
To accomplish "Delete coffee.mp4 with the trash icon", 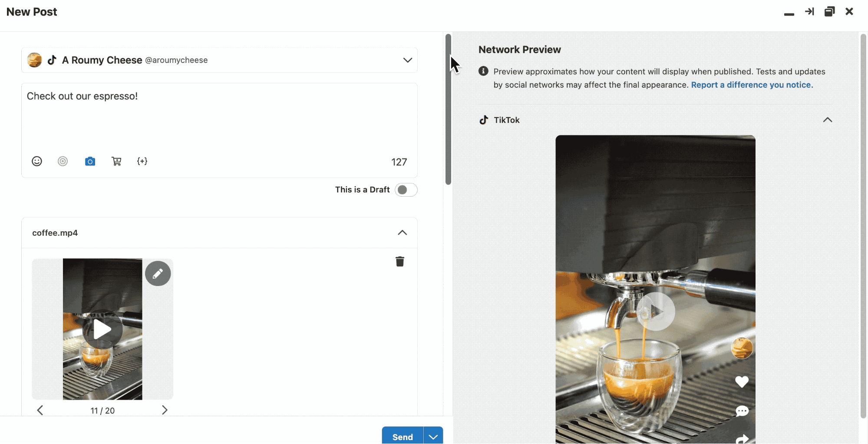I will coord(400,261).
